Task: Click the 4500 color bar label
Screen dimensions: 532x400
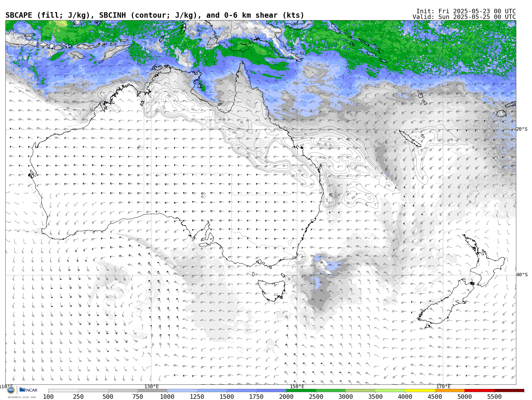Action: 435,397
